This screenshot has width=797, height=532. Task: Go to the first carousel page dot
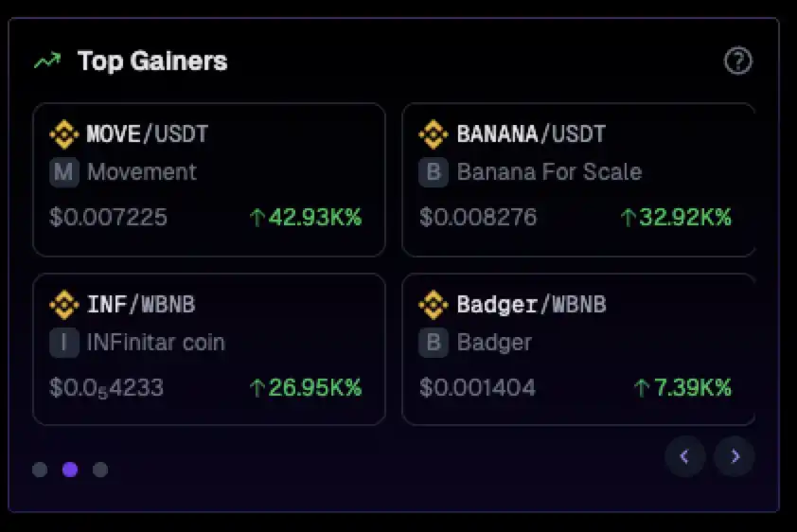click(x=40, y=470)
